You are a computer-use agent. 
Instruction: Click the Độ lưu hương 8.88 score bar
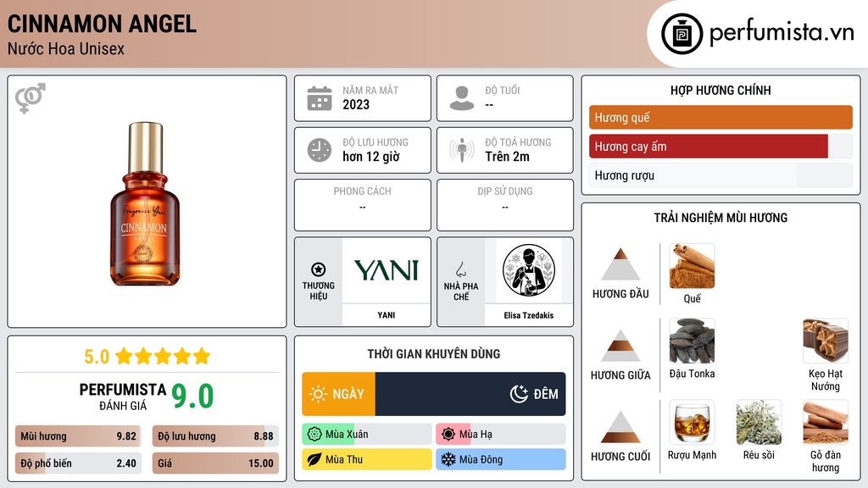tap(215, 436)
